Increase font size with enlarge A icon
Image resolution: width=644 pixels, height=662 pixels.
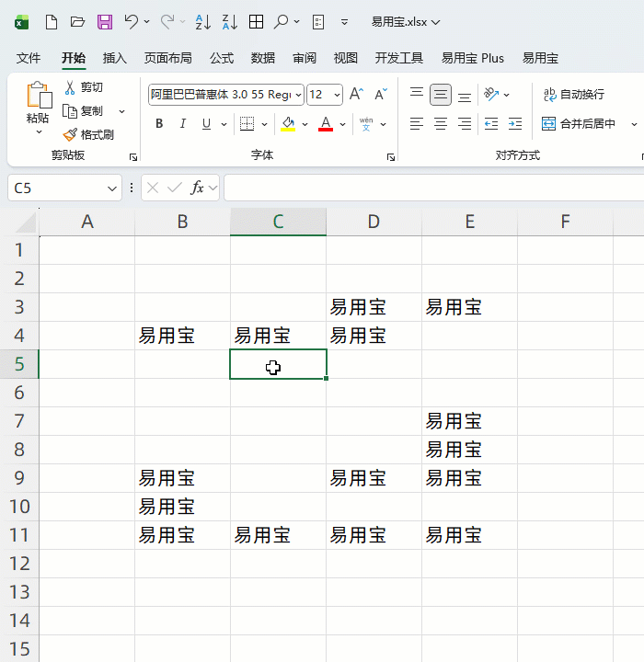357,94
